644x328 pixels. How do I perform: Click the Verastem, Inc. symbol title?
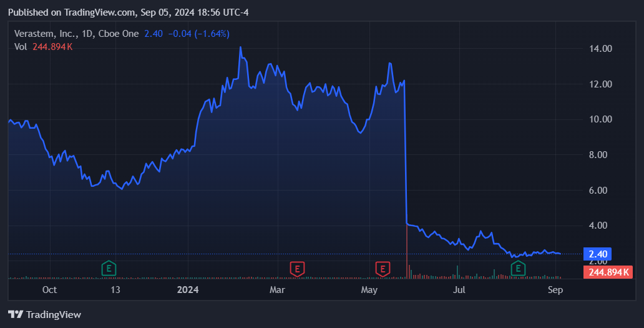pos(46,34)
